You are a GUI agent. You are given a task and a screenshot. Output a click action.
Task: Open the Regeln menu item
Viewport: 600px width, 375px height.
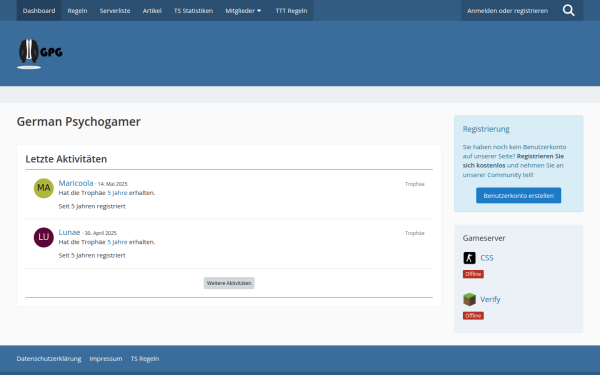(77, 10)
